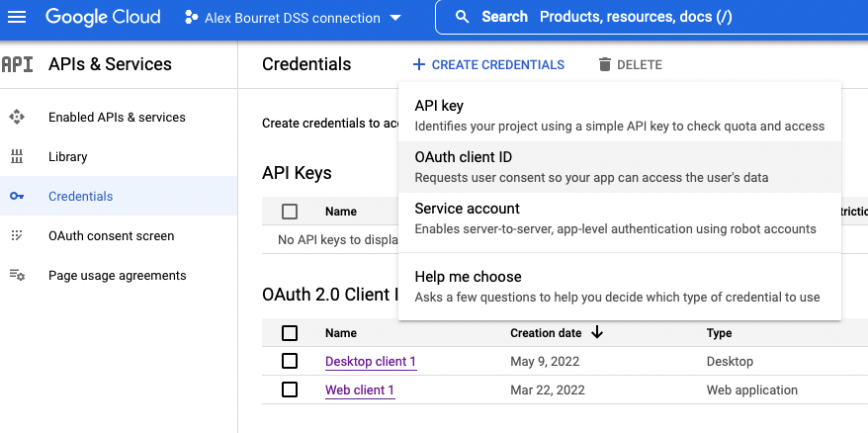868x433 pixels.
Task: Open Enabled APIs & services page
Action: point(119,118)
